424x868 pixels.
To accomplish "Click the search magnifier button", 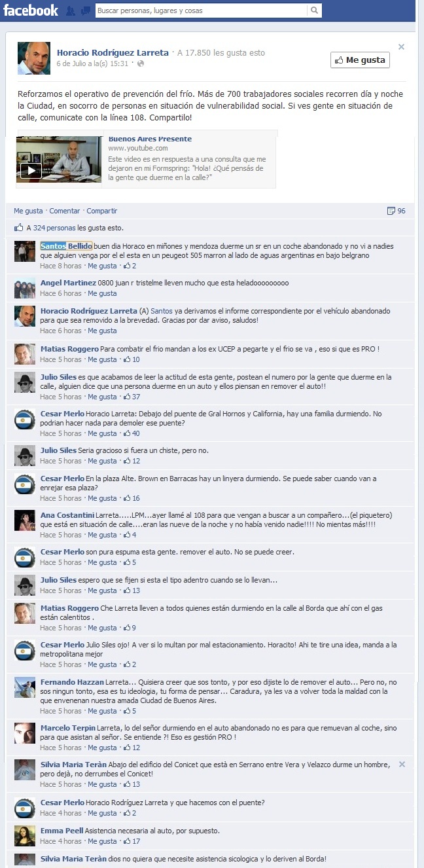I will pyautogui.click(x=315, y=10).
